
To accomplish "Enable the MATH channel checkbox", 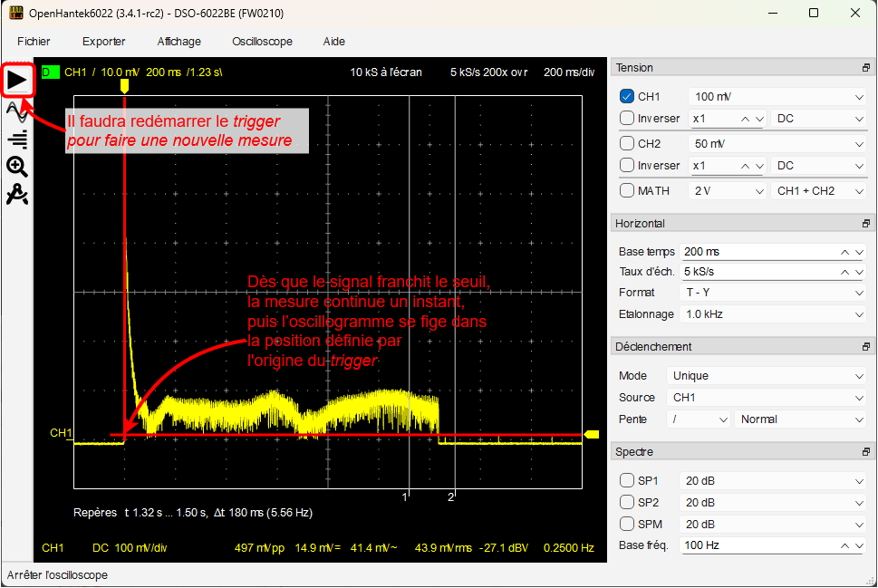I will click(x=627, y=190).
